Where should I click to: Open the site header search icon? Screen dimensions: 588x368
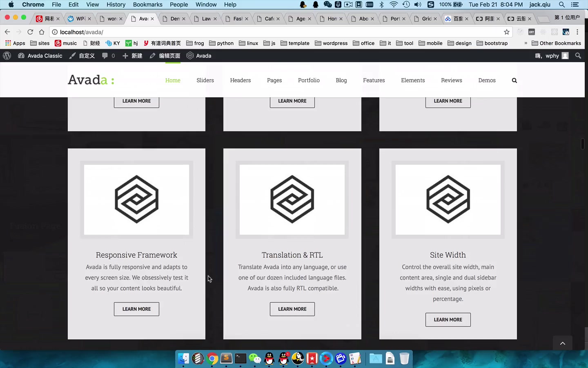(514, 81)
